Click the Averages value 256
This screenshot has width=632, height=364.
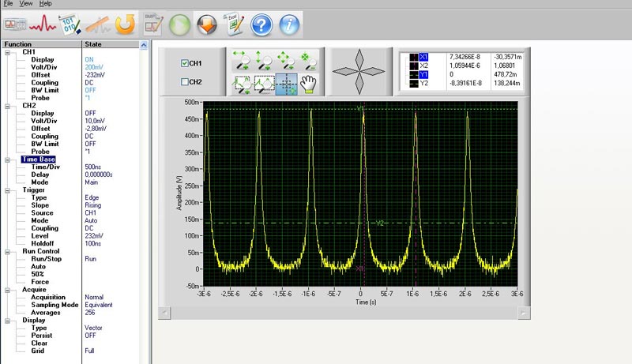tap(90, 313)
